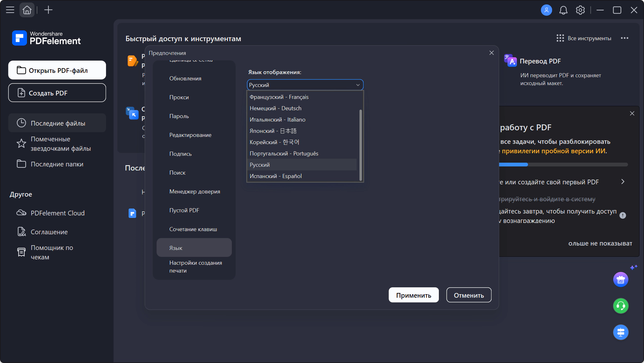Click 'больше не показывать' link
This screenshot has width=644, height=363.
(x=600, y=243)
